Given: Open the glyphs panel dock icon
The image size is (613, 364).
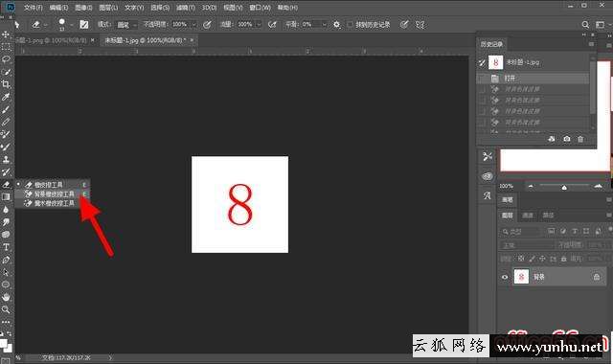Looking at the screenshot, I should 488,195.
